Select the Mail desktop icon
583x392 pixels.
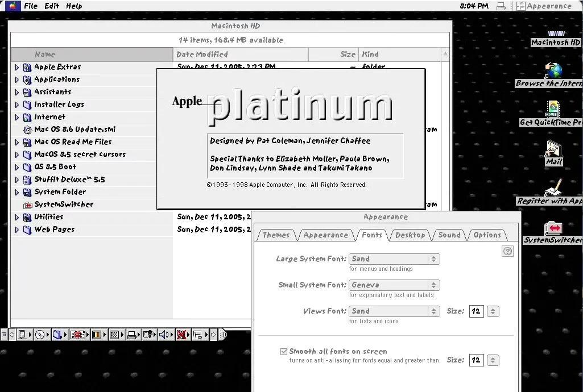coord(553,148)
